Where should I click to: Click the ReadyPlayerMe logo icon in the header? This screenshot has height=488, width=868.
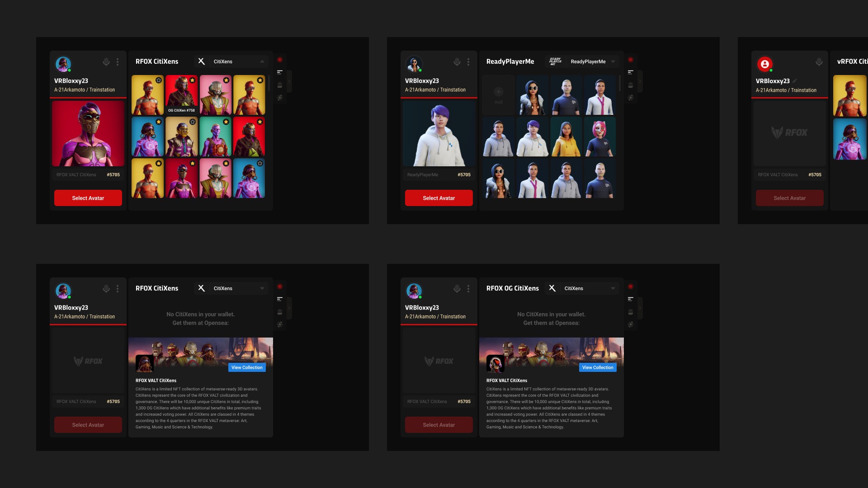click(555, 61)
